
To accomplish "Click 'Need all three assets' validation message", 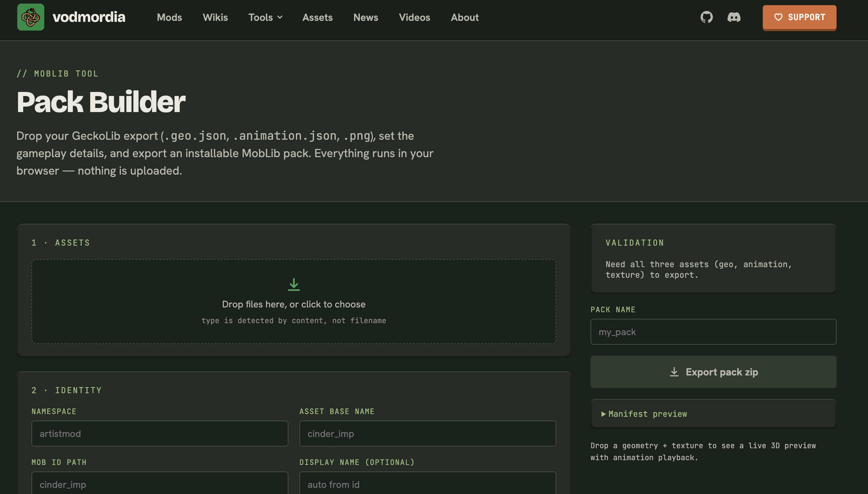I will pyautogui.click(x=698, y=270).
